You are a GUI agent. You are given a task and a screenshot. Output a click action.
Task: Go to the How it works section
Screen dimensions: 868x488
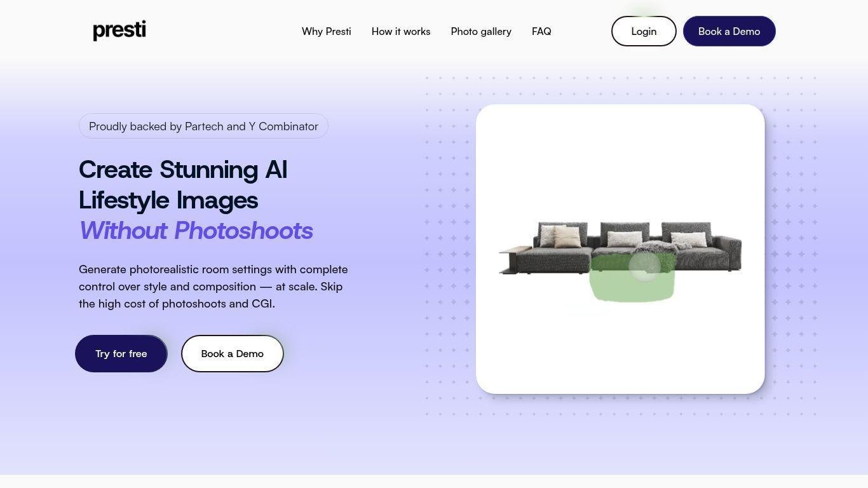click(x=400, y=31)
